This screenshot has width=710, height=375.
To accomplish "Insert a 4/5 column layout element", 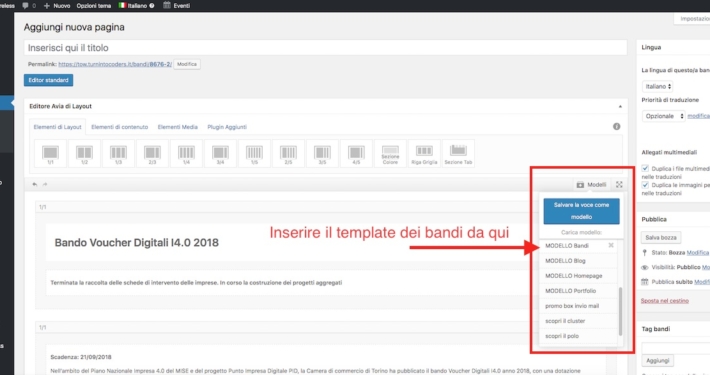I will click(x=356, y=154).
